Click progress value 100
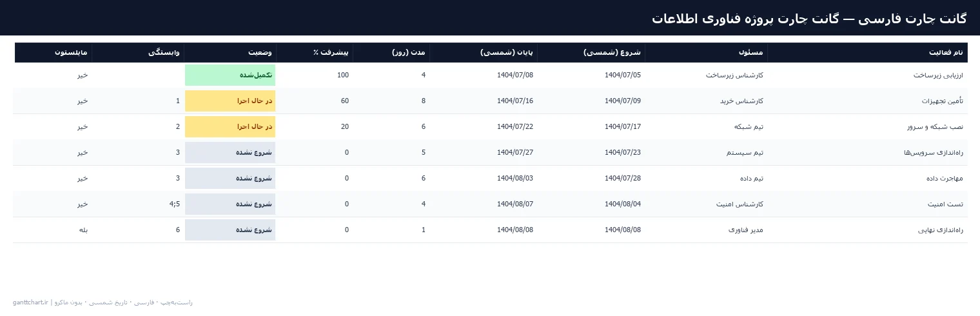 coord(343,75)
